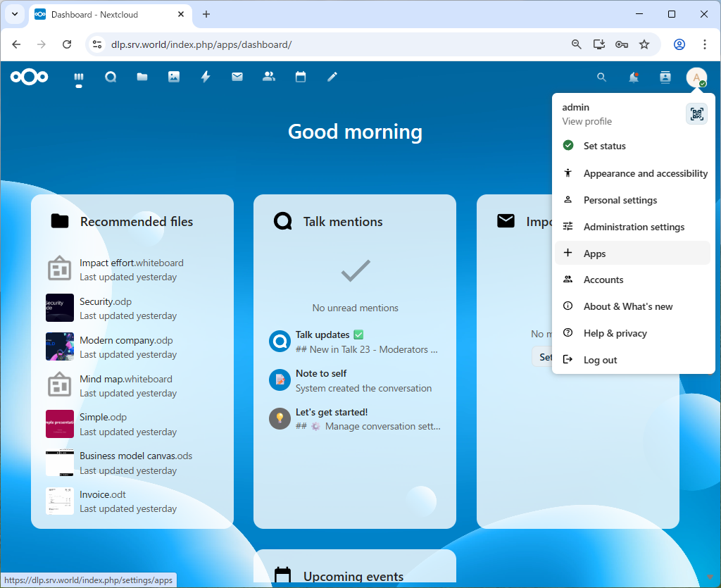Expand the tab search dropdown
This screenshot has height=588, width=721.
[x=15, y=14]
